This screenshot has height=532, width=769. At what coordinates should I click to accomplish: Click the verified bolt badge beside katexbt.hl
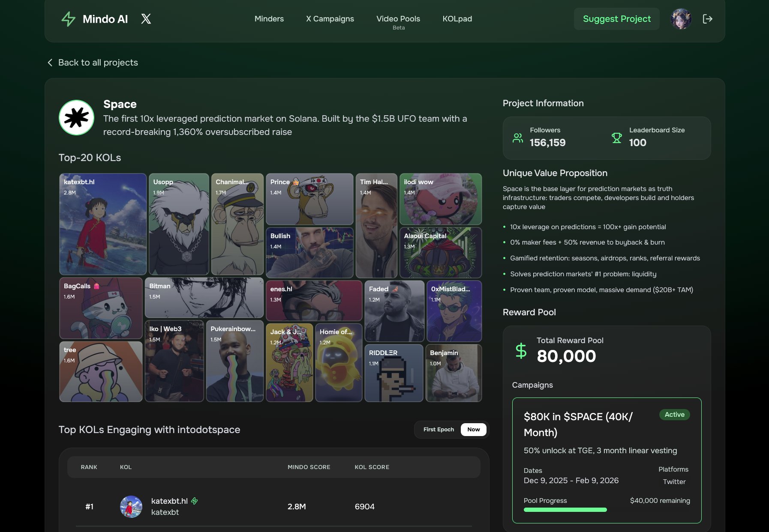(x=195, y=501)
